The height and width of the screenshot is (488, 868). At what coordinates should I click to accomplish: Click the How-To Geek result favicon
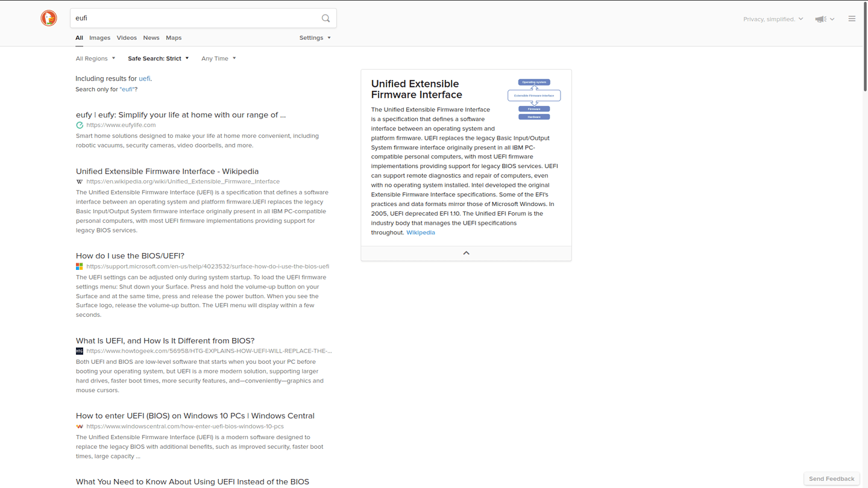click(x=80, y=351)
